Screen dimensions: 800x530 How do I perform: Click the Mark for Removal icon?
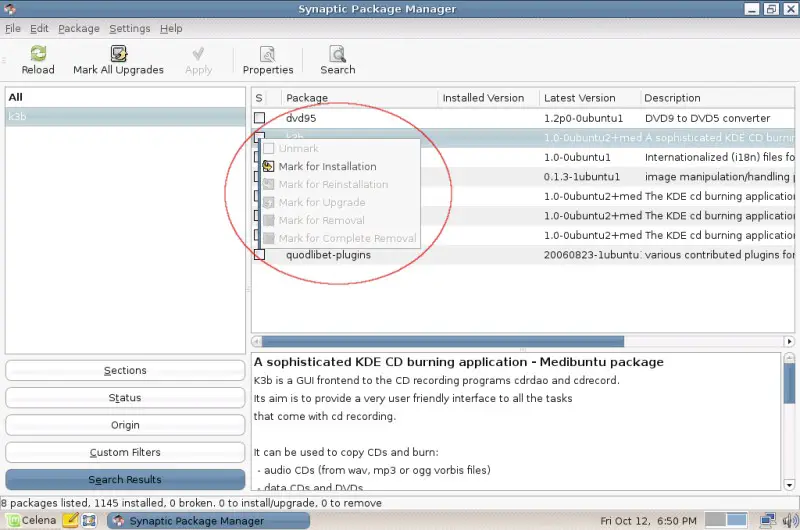click(x=268, y=220)
